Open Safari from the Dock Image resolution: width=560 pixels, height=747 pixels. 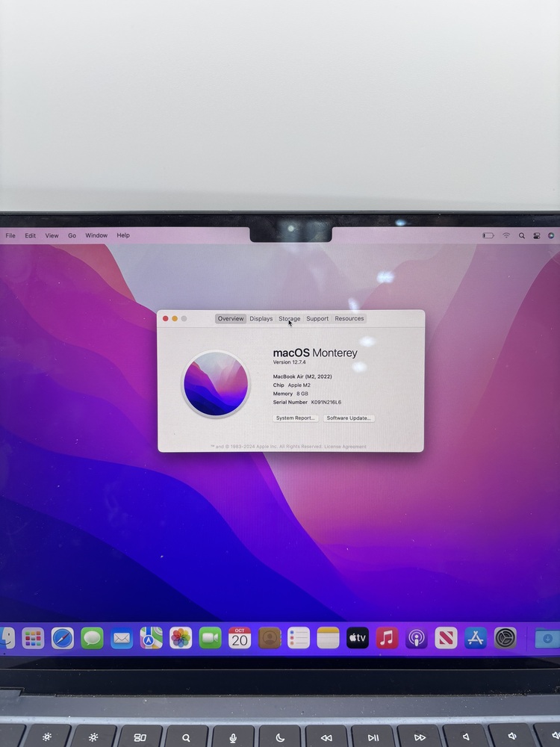click(63, 638)
